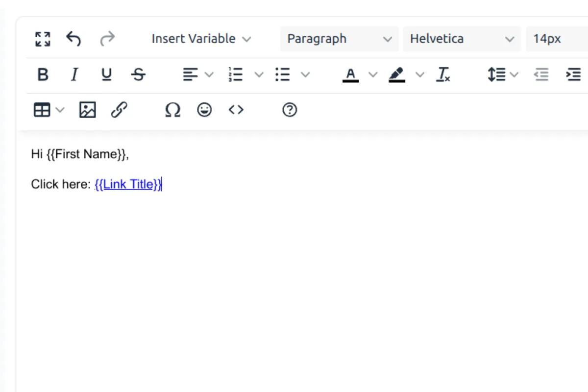Insert an image
588x392 pixels.
87,110
